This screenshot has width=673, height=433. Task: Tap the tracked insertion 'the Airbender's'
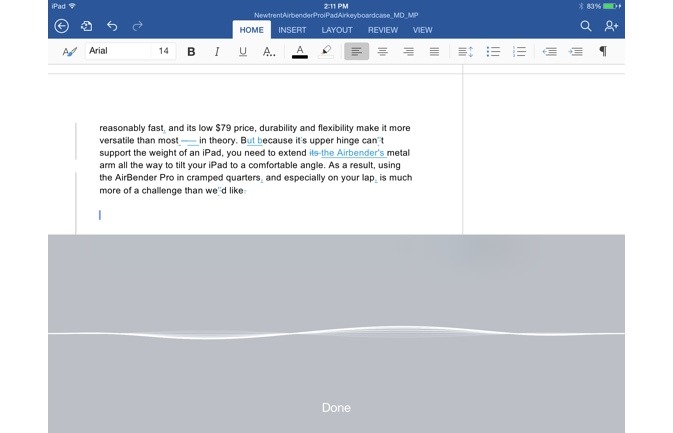pyautogui.click(x=353, y=153)
